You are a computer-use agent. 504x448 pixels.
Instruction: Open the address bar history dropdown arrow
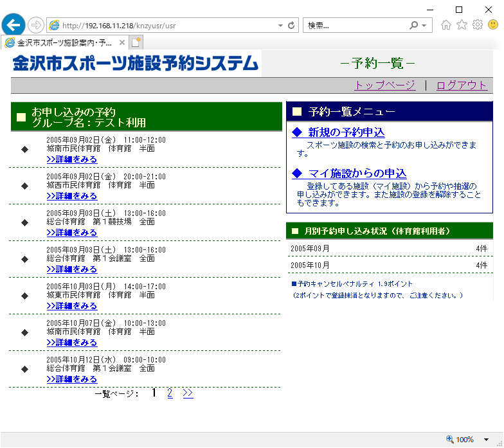(280, 26)
